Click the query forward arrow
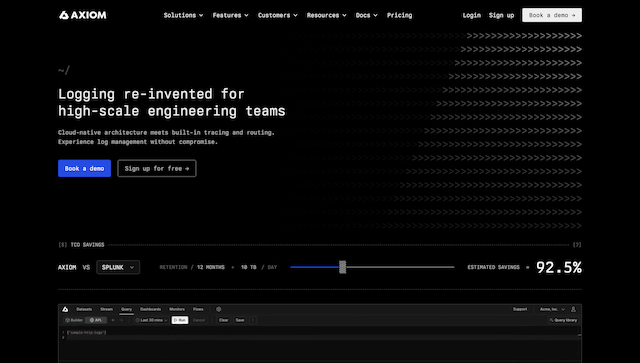The height and width of the screenshot is (363, 640). coord(122,320)
